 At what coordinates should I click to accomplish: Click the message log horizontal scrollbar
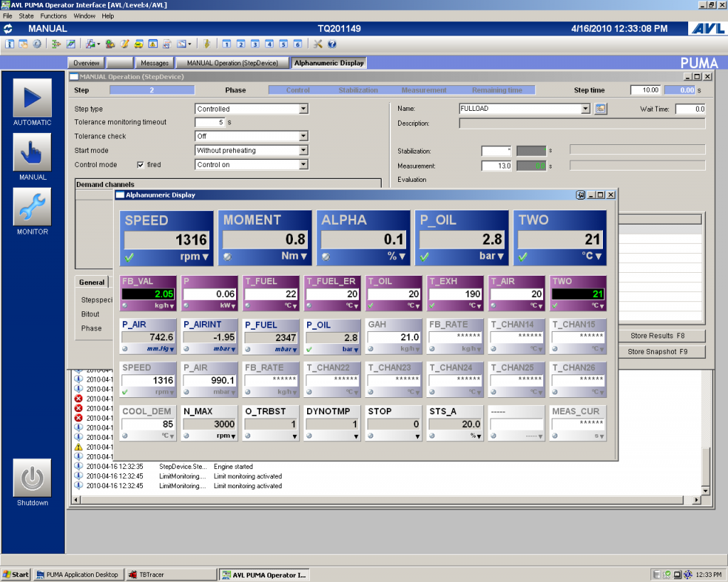tap(382, 500)
